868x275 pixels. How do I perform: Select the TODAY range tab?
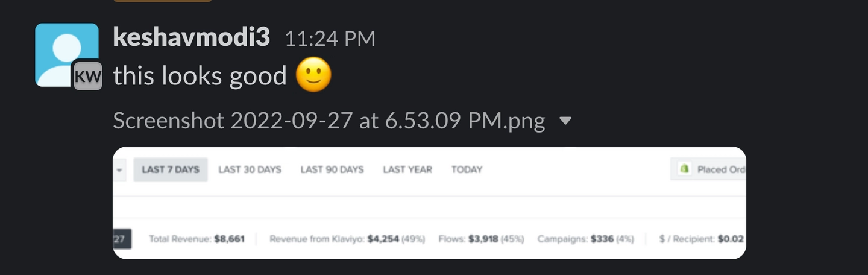click(467, 169)
